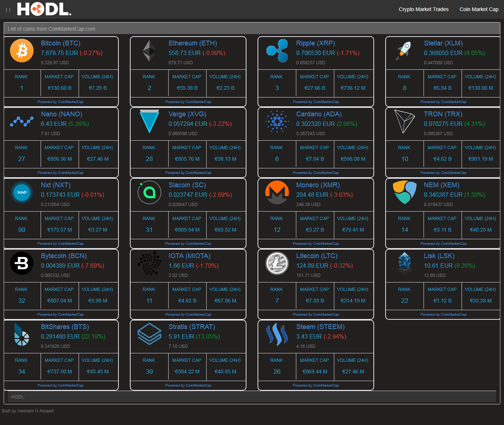Click the Litecoin silver logo

coord(277,263)
